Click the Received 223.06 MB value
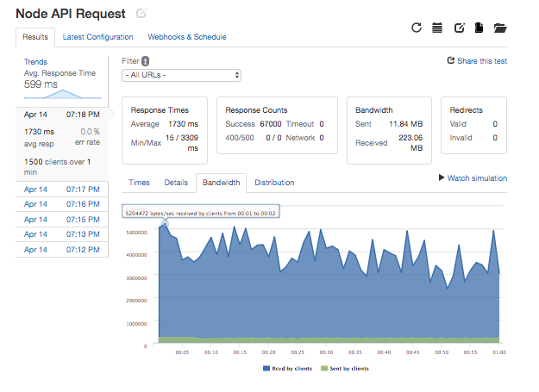 411,143
